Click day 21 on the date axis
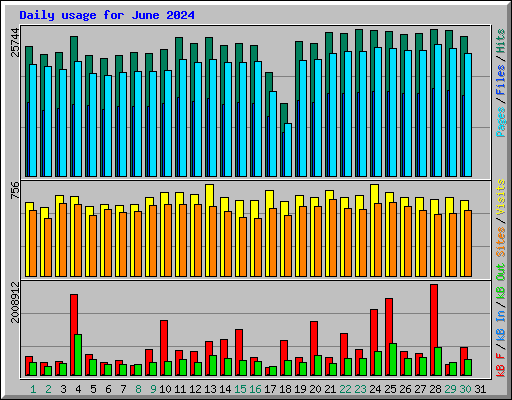The image size is (512, 400). [330, 389]
